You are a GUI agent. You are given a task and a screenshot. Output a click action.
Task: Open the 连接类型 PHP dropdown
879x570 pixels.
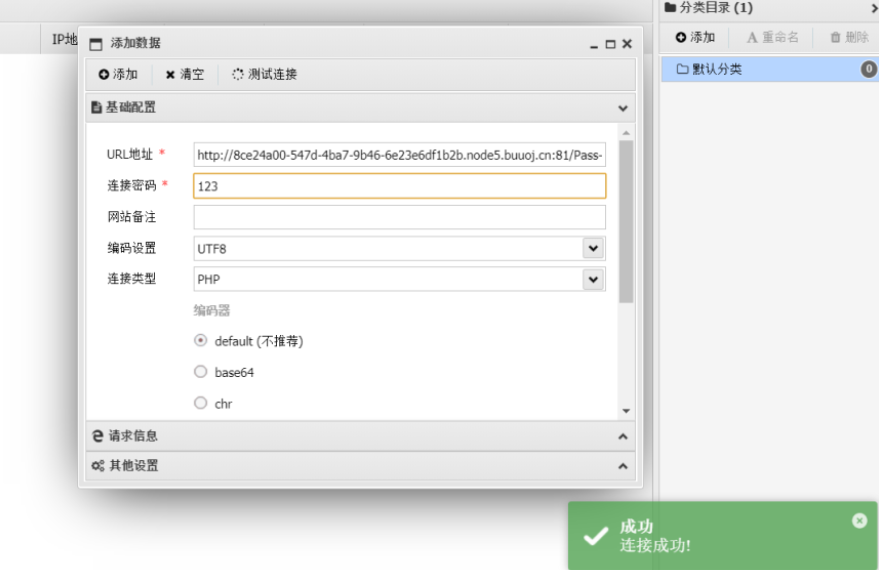pos(593,279)
